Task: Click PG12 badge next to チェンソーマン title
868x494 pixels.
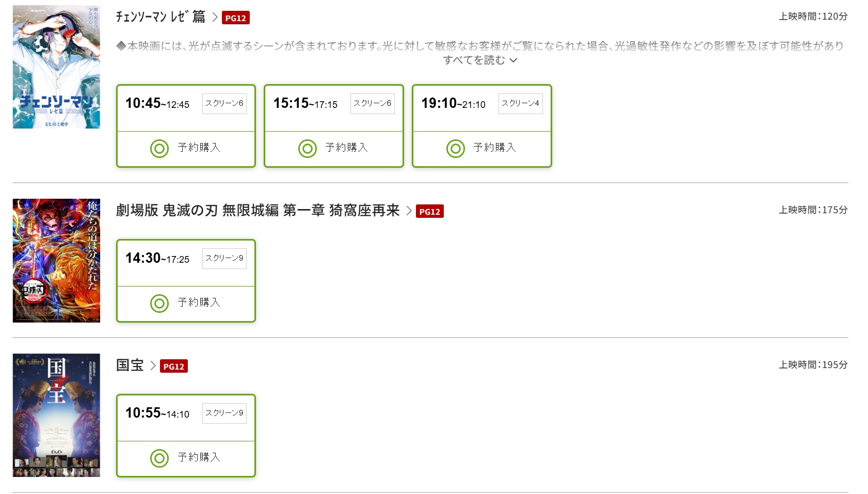Action: coord(235,18)
